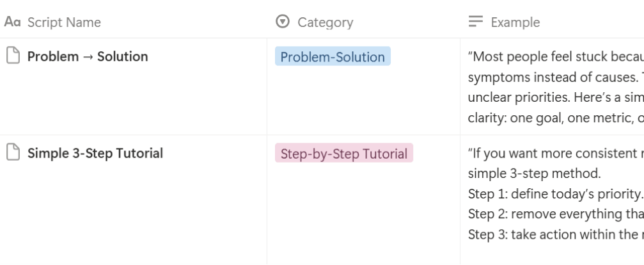Click the Example text-property lines icon

(x=476, y=22)
